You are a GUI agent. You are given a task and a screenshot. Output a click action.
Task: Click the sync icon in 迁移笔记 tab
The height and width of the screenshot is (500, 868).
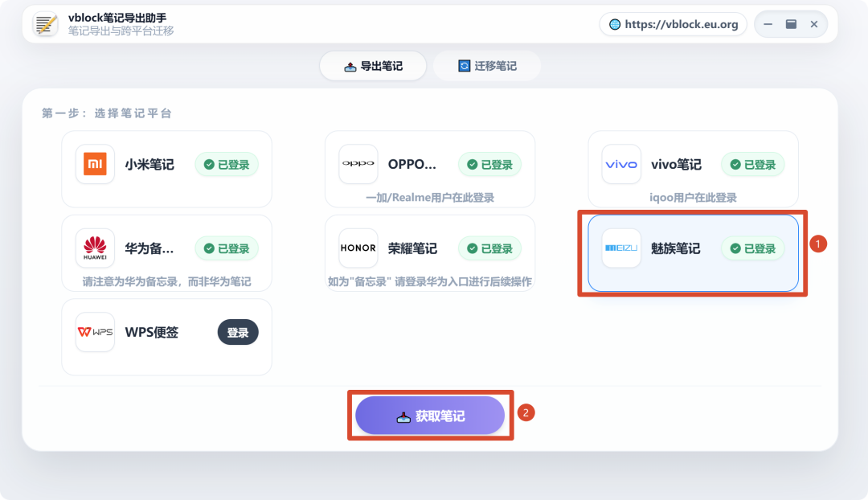tap(464, 66)
